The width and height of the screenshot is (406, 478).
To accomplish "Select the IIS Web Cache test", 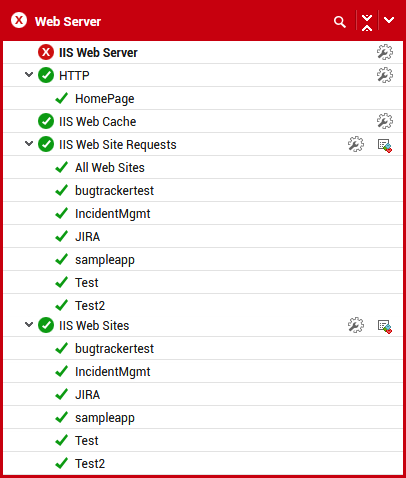I will (x=97, y=122).
